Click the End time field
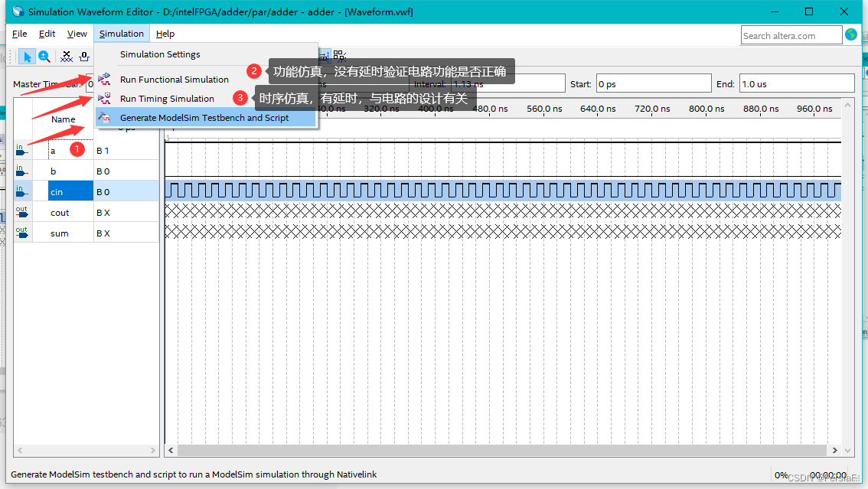868x489 pixels. [x=797, y=83]
